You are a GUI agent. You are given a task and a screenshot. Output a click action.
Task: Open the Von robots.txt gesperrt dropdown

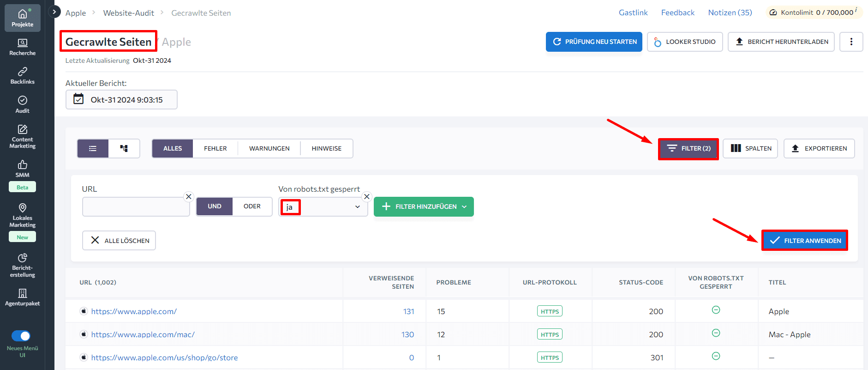323,206
